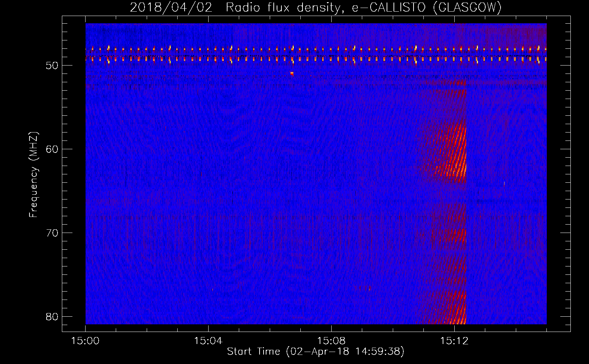Click the 15:12 time tick label
The width and height of the screenshot is (589, 364).
point(454,341)
